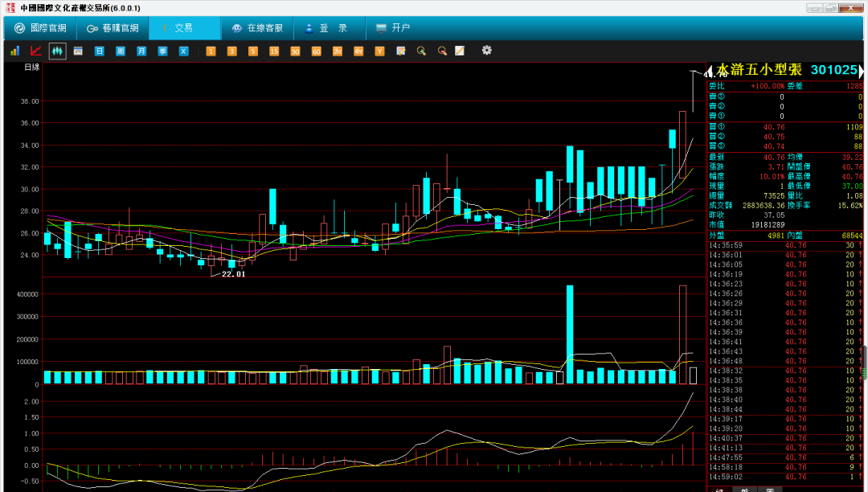The height and width of the screenshot is (492, 868).
Task: Click the 38.00 price axis label
Action: click(x=30, y=101)
